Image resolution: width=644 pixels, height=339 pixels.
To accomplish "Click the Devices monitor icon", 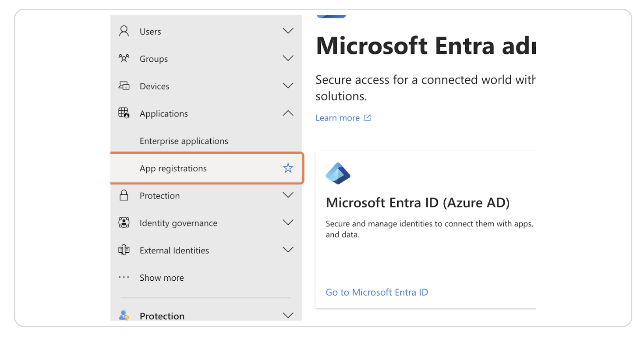I will [124, 86].
